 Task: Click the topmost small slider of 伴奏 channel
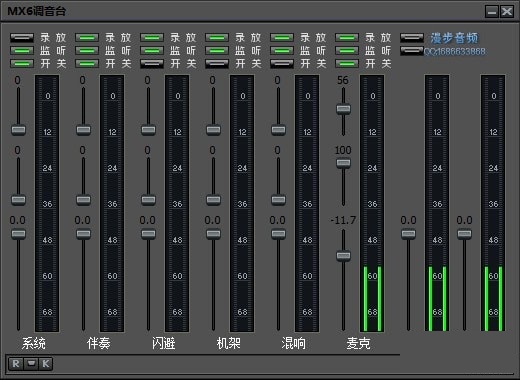click(x=83, y=130)
